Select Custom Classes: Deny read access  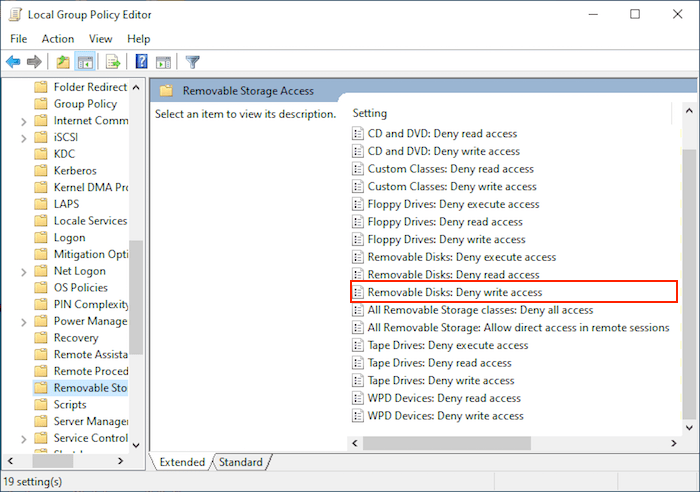point(450,169)
